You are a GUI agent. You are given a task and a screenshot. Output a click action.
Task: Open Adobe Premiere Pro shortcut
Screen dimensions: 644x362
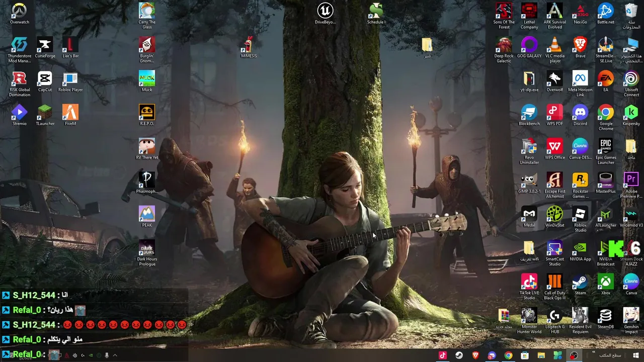tap(631, 185)
